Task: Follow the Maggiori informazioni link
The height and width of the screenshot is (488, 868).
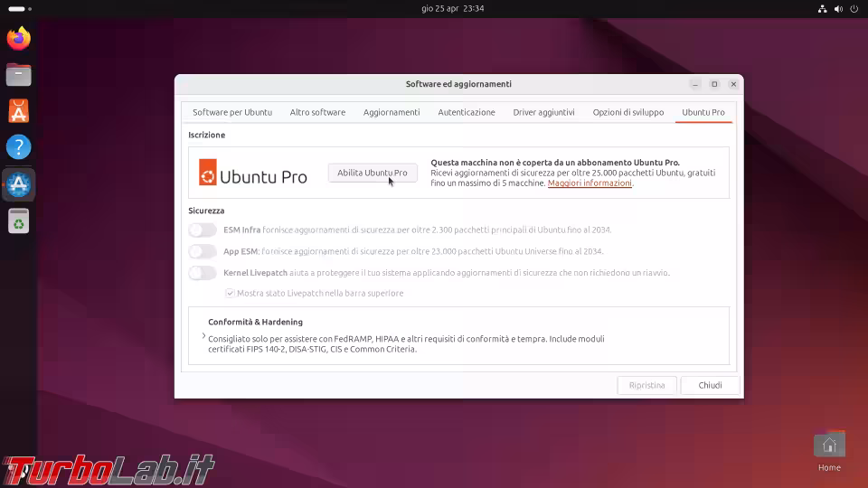Action: point(590,183)
